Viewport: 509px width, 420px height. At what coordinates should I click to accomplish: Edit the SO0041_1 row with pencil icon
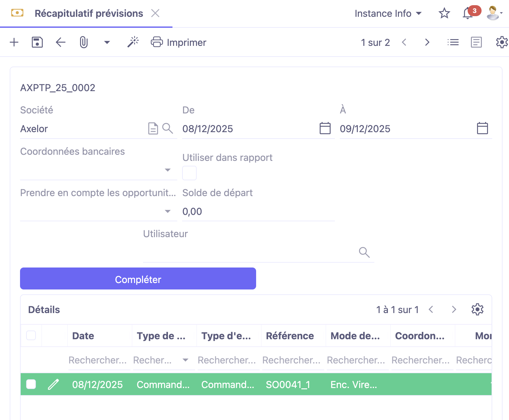tap(54, 384)
